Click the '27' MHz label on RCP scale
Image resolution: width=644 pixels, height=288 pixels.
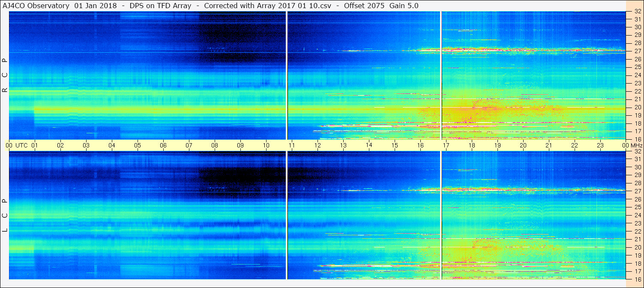637,51
